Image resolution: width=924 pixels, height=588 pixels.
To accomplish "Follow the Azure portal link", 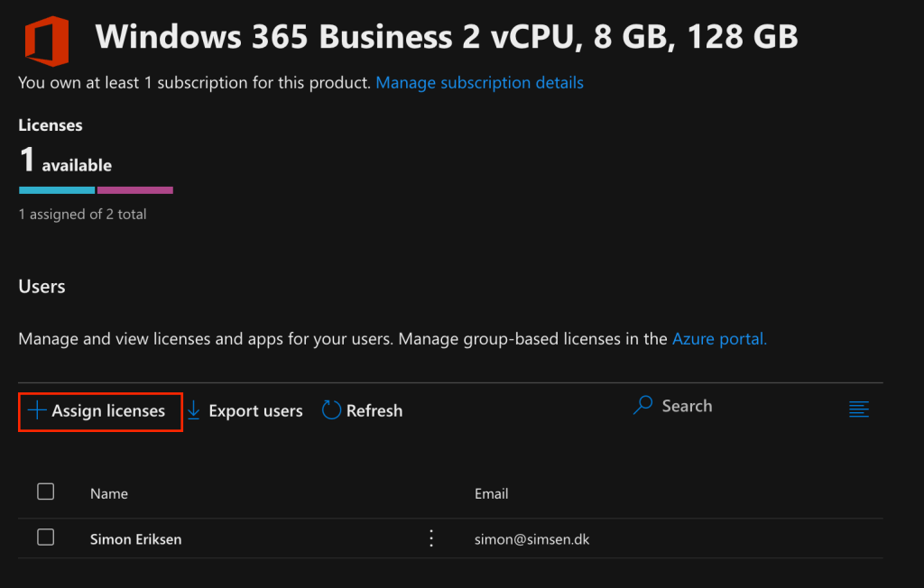I will point(719,340).
